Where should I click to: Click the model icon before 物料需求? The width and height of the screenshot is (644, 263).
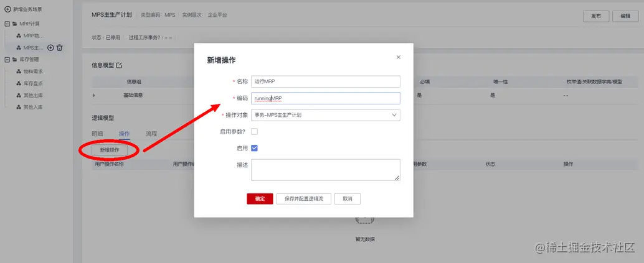pyautogui.click(x=19, y=72)
